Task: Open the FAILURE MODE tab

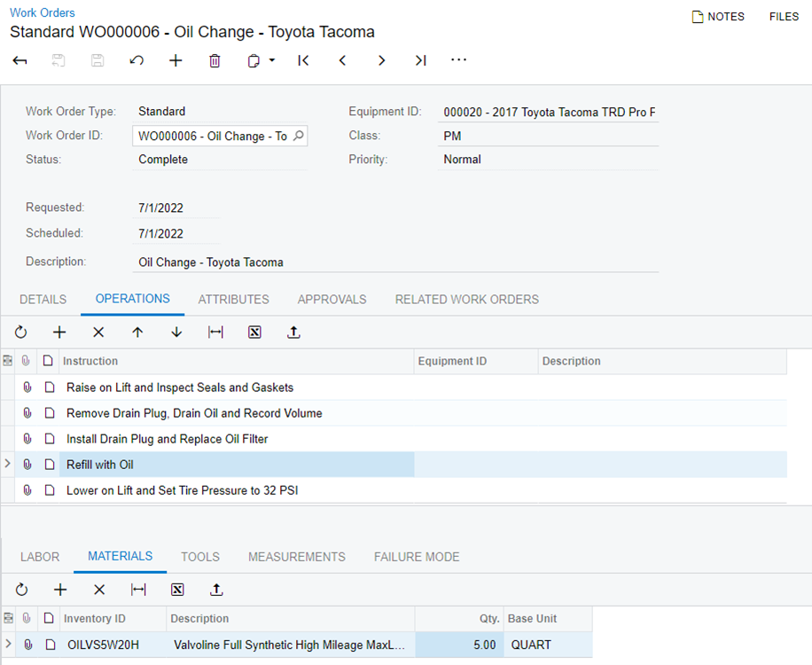Action: pyautogui.click(x=417, y=557)
